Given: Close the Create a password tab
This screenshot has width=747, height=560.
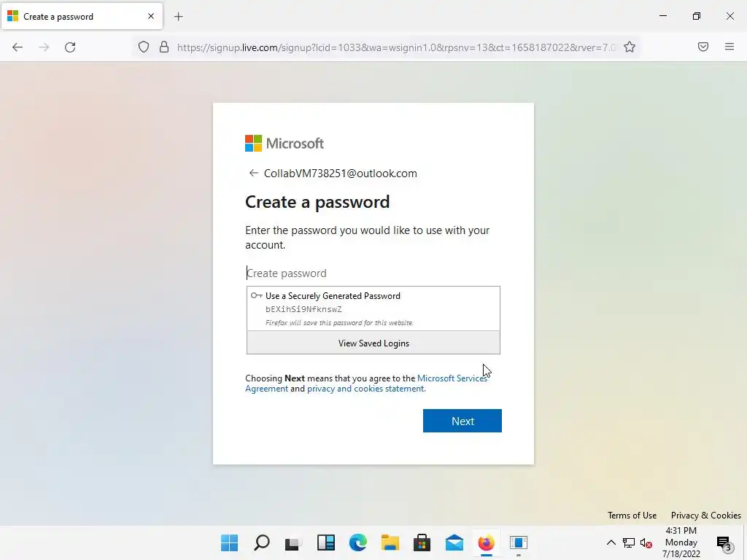Looking at the screenshot, I should [151, 16].
